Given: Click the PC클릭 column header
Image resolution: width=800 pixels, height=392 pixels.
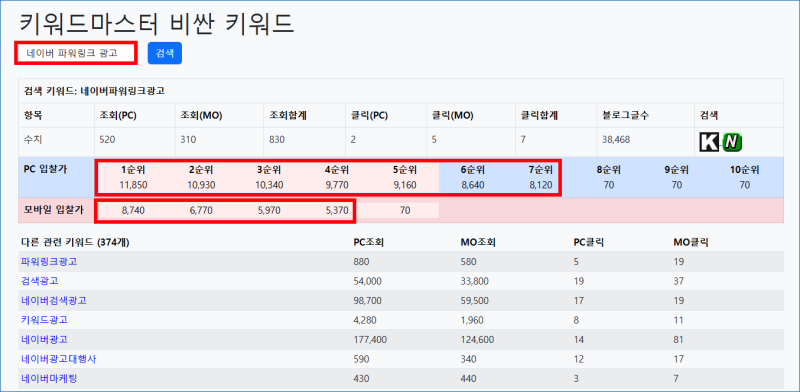Looking at the screenshot, I should [x=589, y=242].
